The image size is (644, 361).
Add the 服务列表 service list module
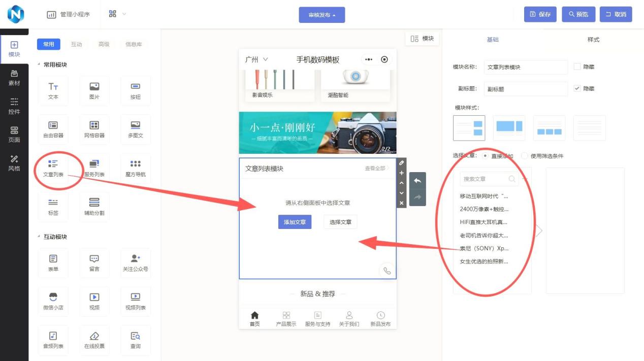(x=94, y=168)
